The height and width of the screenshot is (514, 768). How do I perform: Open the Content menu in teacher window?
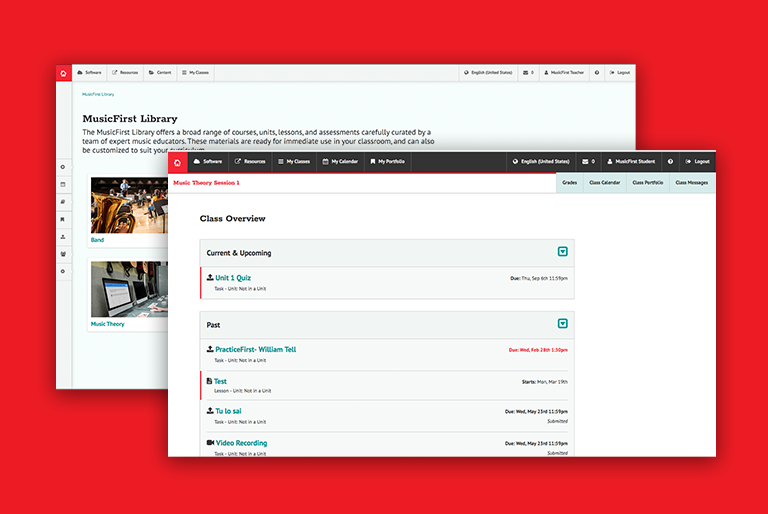tap(160, 73)
